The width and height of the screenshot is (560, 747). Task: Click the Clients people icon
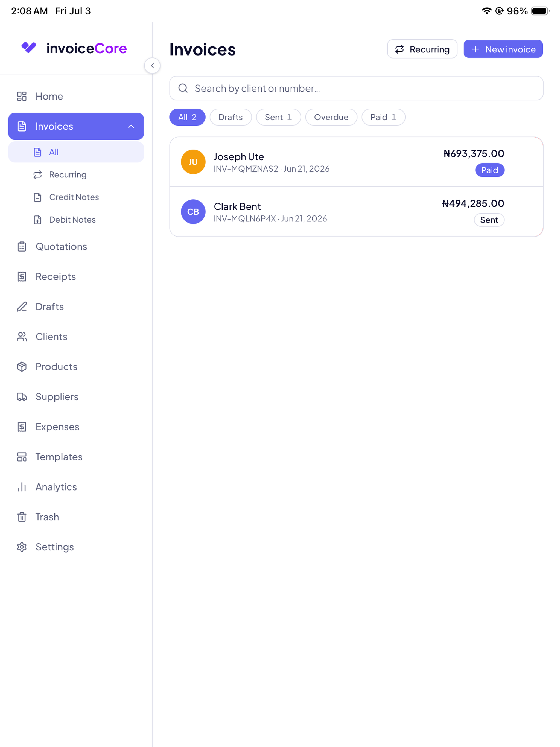click(x=22, y=337)
